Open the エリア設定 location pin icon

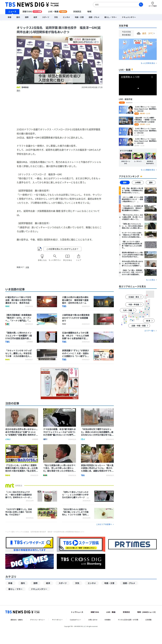point(153,3)
